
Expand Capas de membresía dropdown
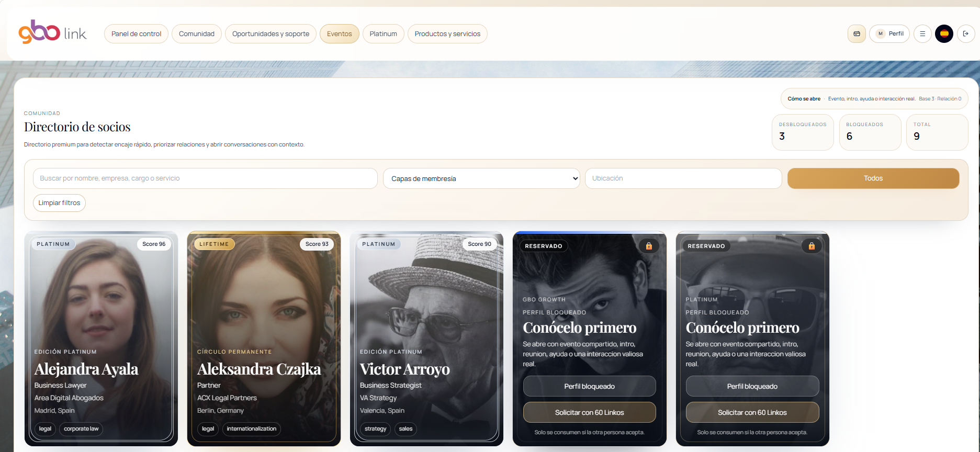[481, 178]
